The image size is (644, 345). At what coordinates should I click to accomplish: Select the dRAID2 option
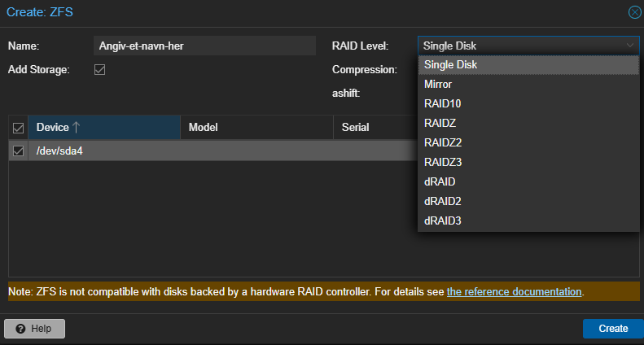(528, 201)
